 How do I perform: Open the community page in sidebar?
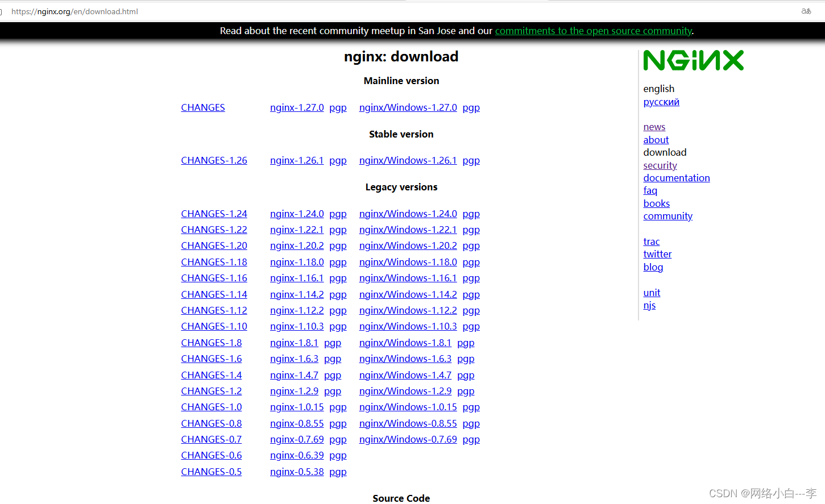click(x=668, y=216)
